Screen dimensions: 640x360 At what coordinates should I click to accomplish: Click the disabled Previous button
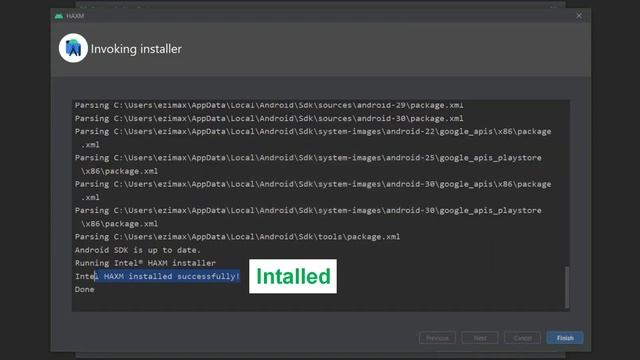[437, 338]
